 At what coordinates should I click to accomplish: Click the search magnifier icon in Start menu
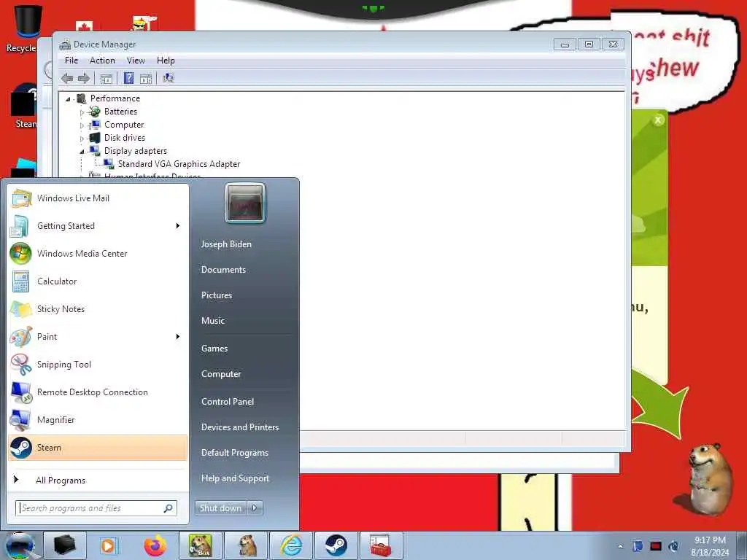[x=169, y=508]
